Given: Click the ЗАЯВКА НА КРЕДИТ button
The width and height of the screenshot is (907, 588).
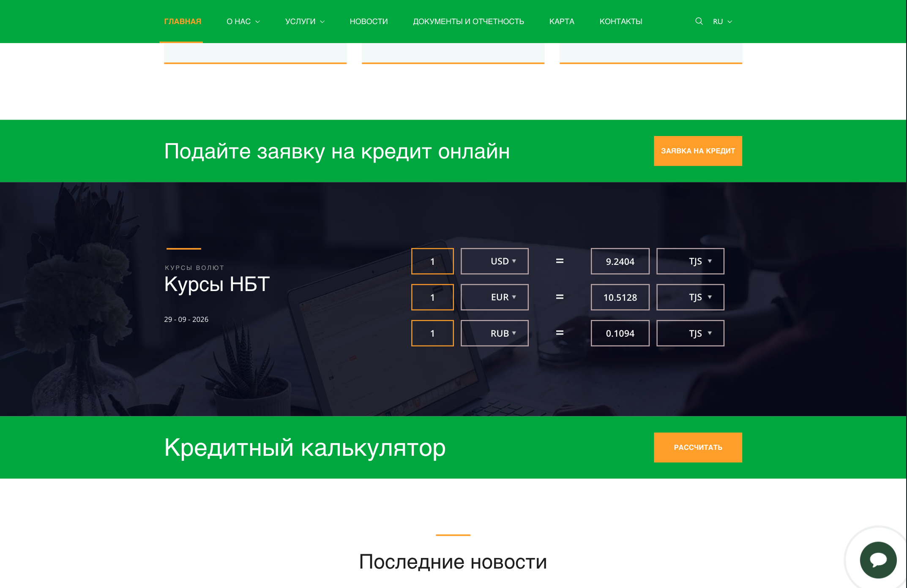Looking at the screenshot, I should (x=698, y=151).
